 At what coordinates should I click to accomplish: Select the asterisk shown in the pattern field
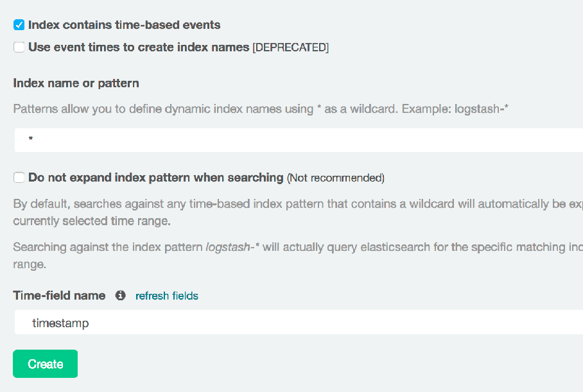[x=30, y=139]
